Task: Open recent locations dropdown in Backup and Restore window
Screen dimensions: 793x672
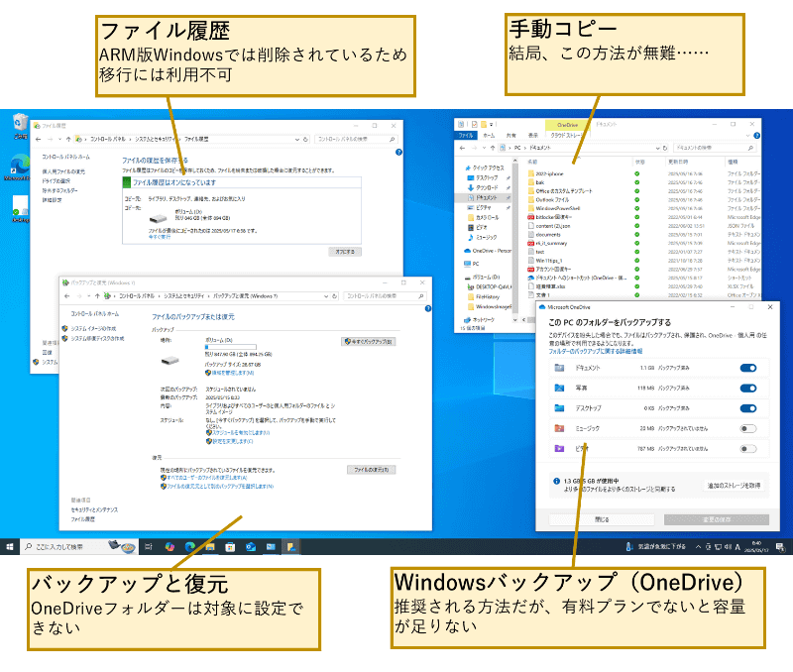Action: click(88, 296)
